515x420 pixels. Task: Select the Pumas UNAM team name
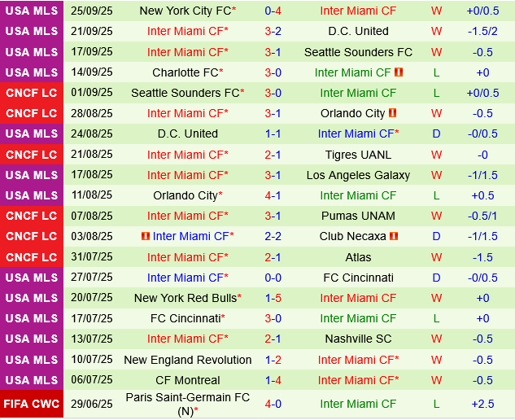(358, 216)
